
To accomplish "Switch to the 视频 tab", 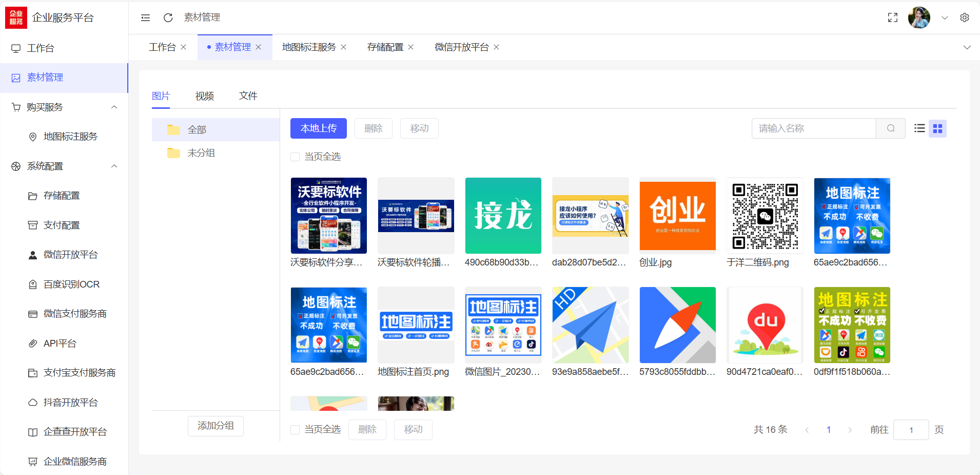I will [205, 96].
